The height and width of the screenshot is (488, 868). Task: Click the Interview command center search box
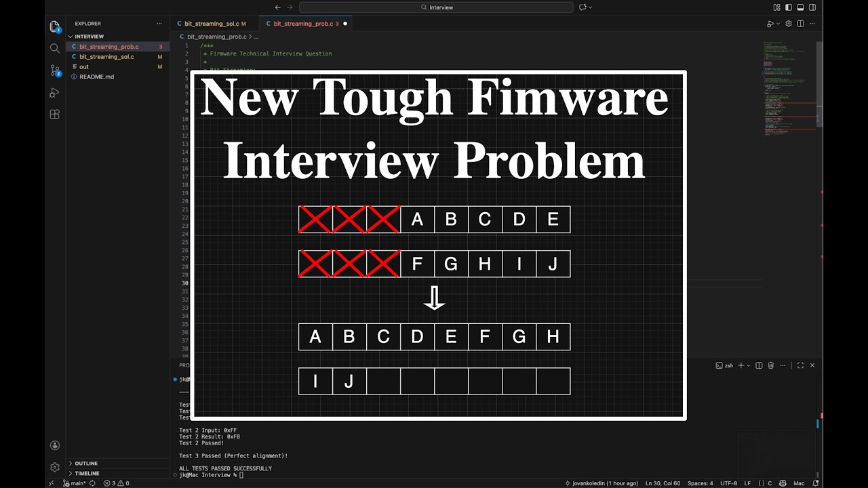tap(436, 7)
